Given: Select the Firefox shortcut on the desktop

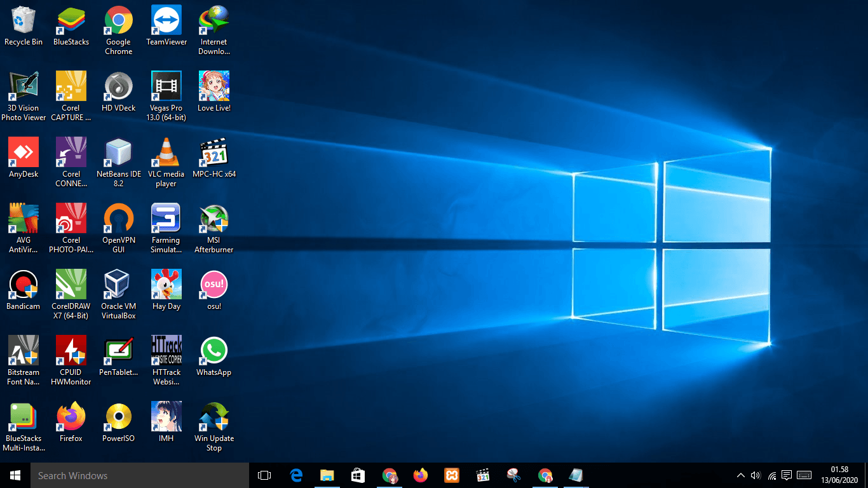Looking at the screenshot, I should point(71,422).
